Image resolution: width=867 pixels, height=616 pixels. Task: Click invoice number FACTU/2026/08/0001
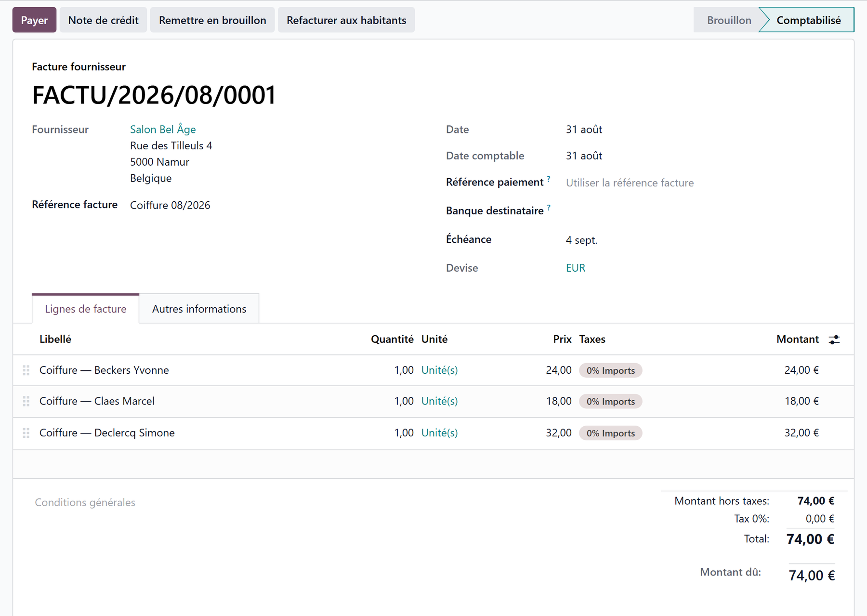pyautogui.click(x=154, y=95)
